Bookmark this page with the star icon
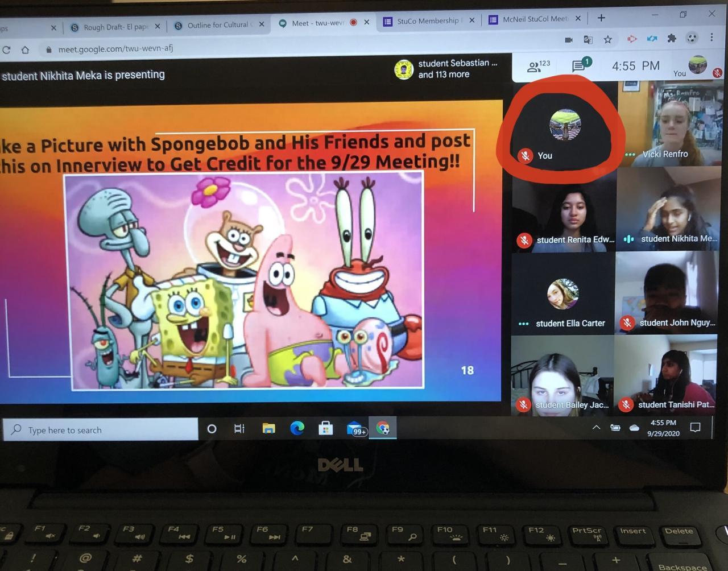The image size is (728, 571). 608,39
